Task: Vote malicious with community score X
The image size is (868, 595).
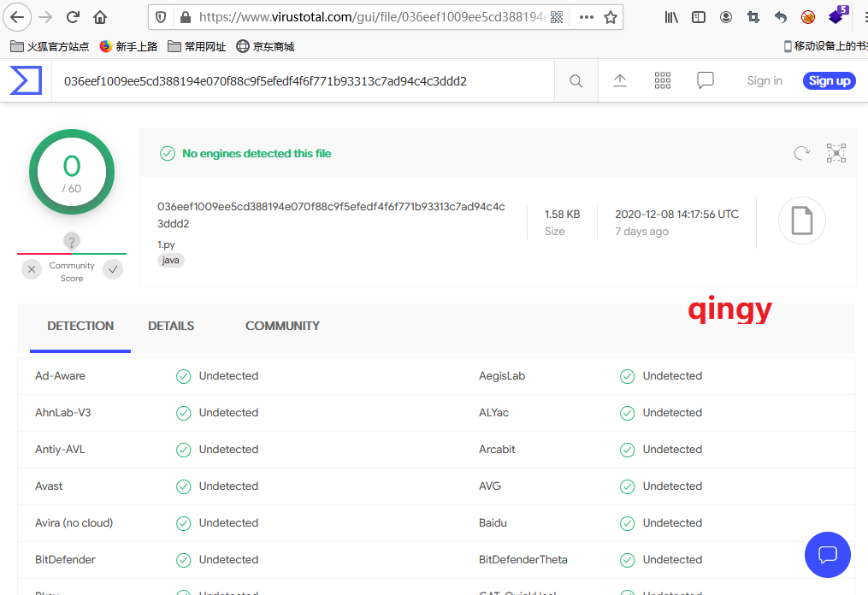Action: coord(32,270)
